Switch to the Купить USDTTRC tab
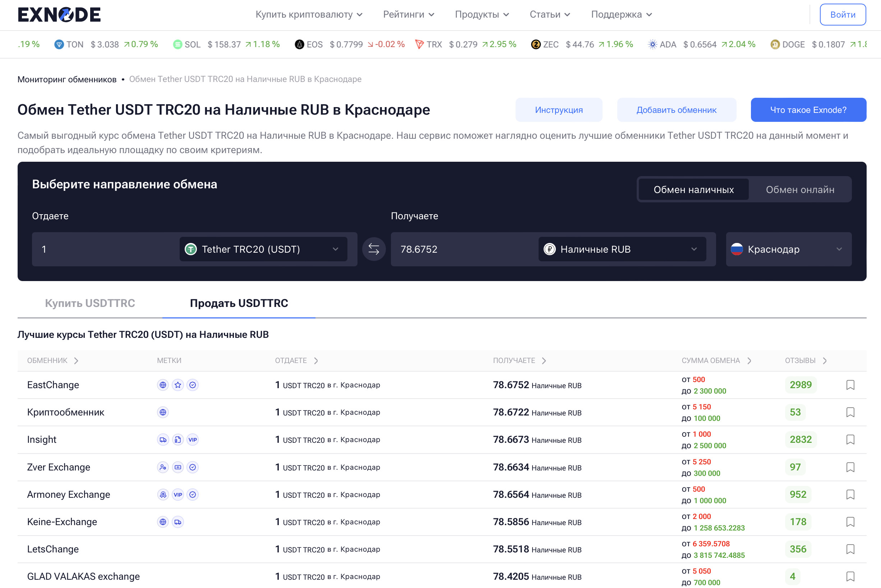 click(90, 303)
